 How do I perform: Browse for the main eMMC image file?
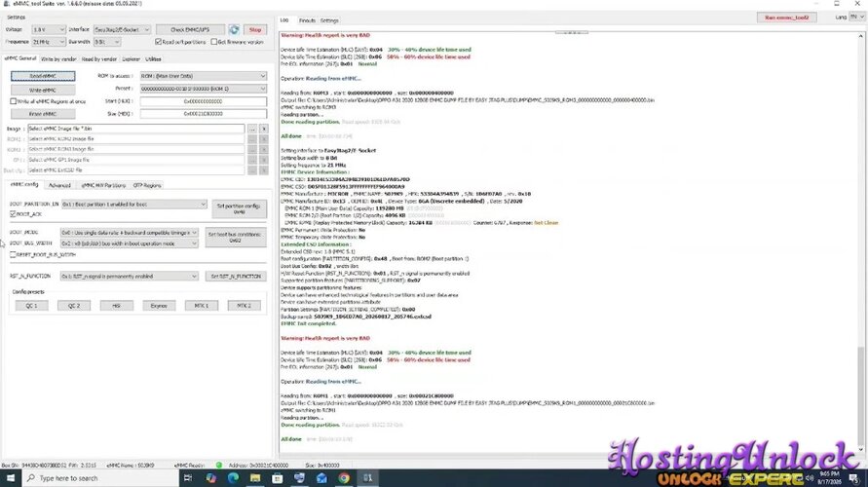[x=252, y=129]
